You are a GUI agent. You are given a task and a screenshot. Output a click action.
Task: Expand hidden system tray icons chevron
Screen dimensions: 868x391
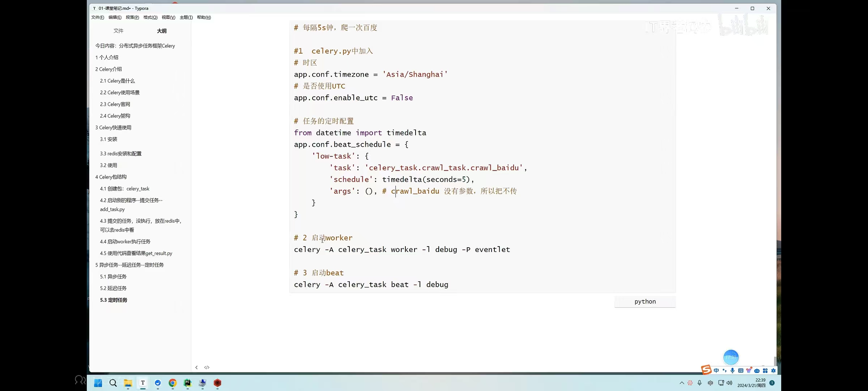[x=682, y=383]
